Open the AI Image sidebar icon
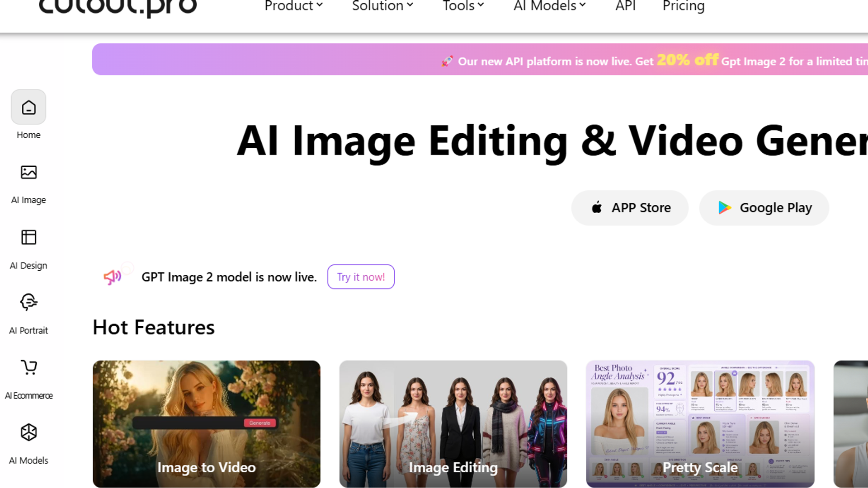868x488 pixels. pyautogui.click(x=28, y=172)
